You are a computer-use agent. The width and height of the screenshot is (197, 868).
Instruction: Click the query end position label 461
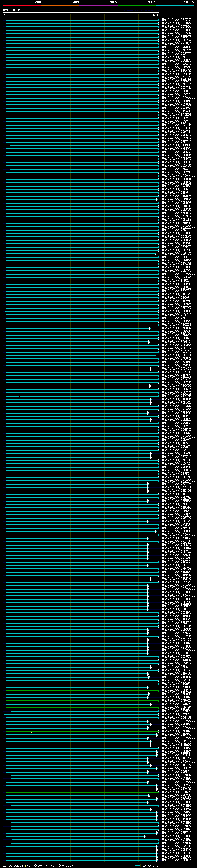pyautogui.click(x=155, y=15)
